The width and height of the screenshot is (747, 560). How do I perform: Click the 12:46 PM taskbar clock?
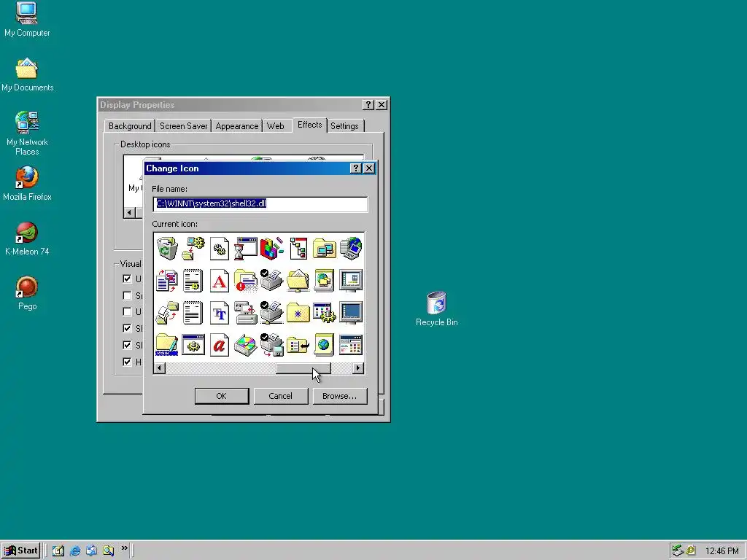(721, 551)
